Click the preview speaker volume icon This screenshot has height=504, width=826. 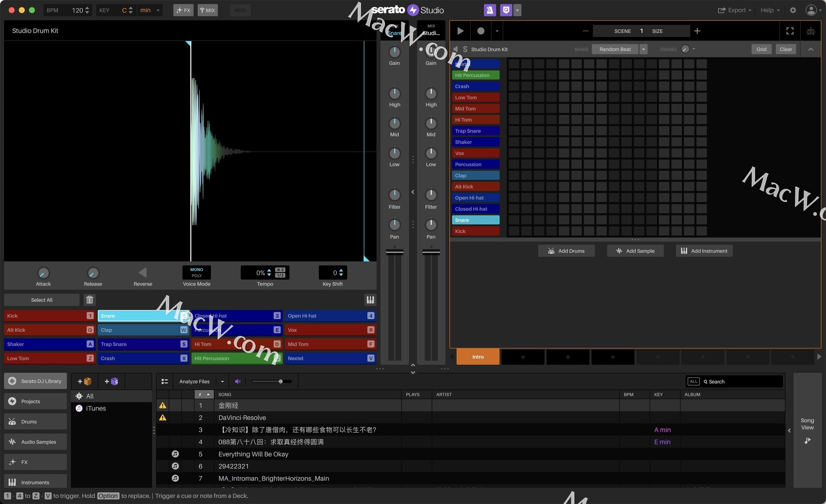(x=237, y=381)
